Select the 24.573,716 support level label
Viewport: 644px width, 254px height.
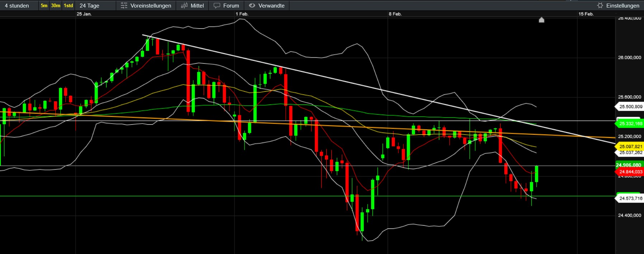[630, 198]
